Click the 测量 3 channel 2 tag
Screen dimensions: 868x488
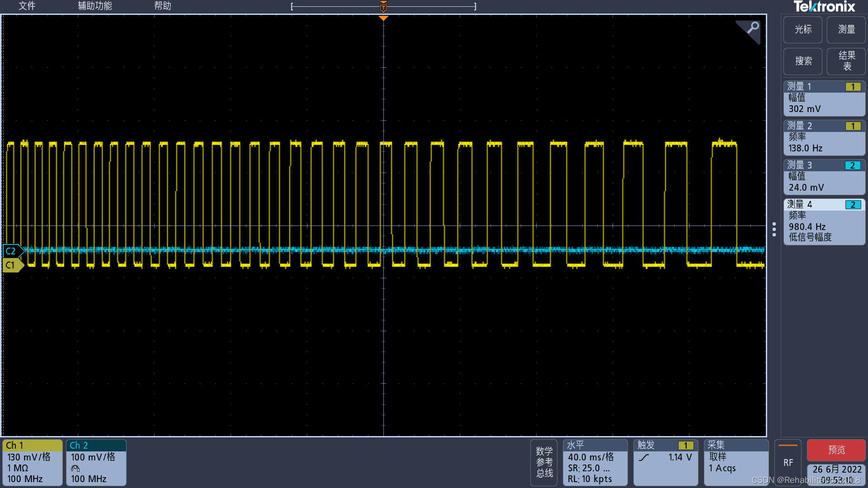point(853,165)
